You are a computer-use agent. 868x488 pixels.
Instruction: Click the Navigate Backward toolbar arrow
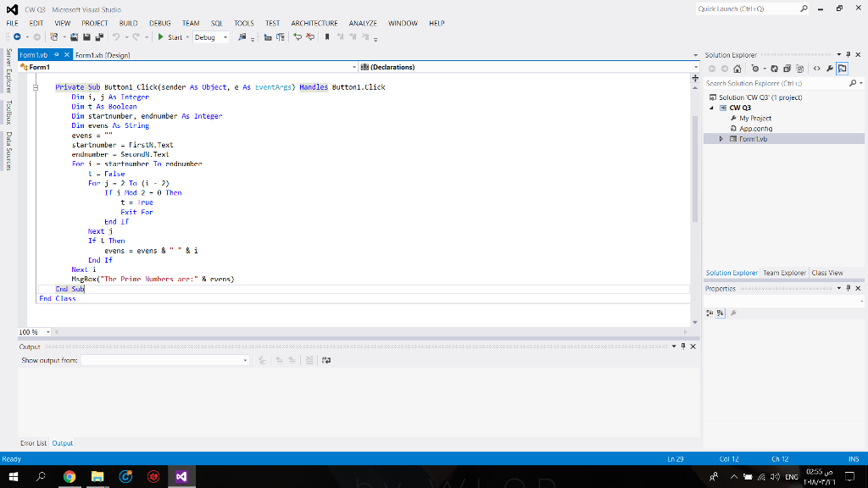tap(17, 37)
